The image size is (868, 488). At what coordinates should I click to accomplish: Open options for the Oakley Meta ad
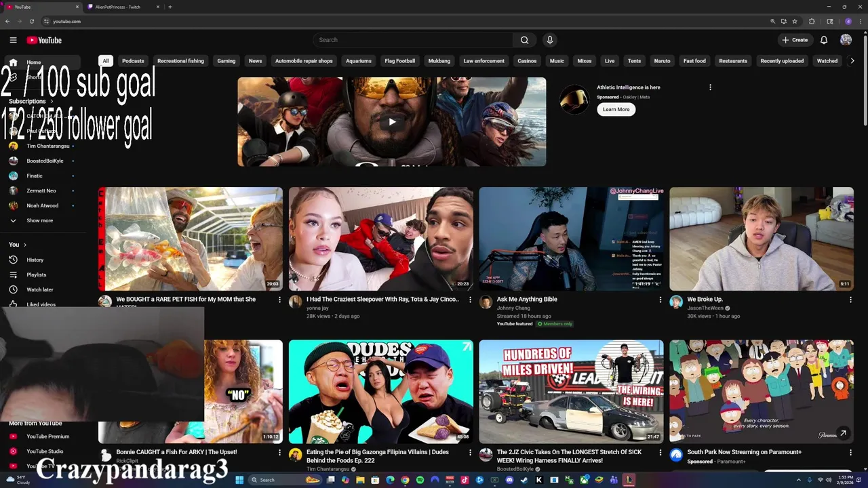point(710,87)
